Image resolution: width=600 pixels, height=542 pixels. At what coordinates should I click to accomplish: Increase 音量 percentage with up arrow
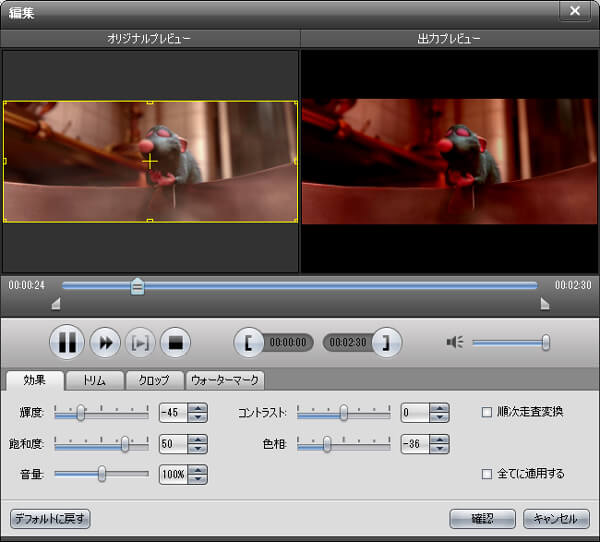[x=197, y=470]
